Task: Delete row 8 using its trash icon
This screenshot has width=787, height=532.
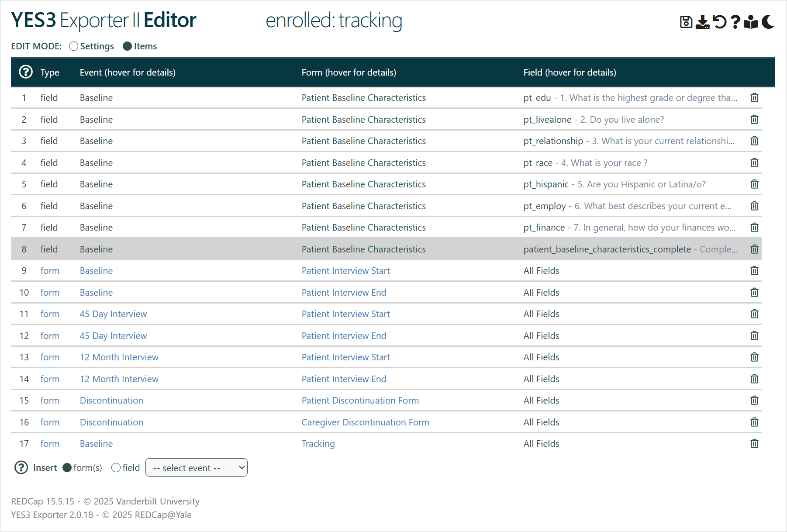Action: click(754, 249)
